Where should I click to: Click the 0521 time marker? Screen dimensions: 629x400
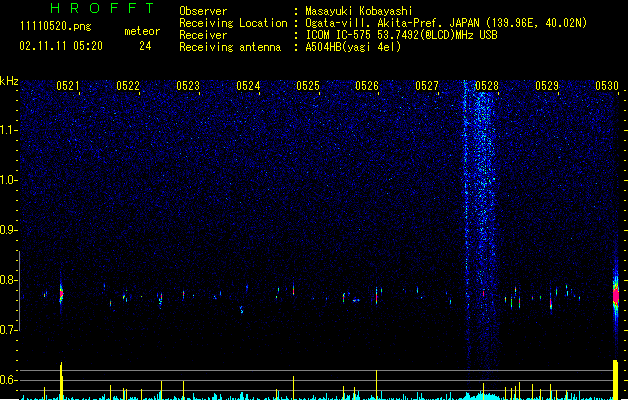point(67,86)
